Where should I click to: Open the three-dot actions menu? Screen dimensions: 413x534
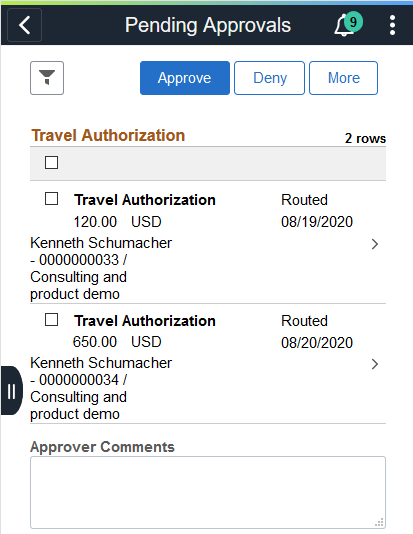pos(392,25)
